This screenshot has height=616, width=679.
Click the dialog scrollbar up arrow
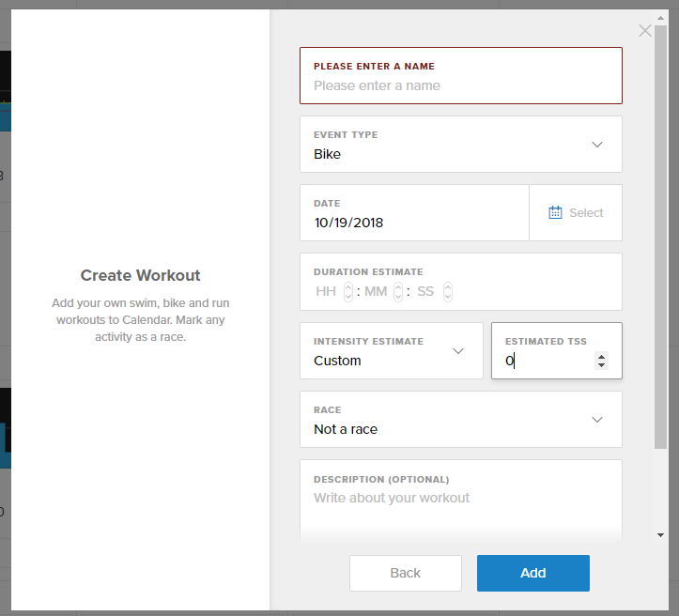coord(660,18)
